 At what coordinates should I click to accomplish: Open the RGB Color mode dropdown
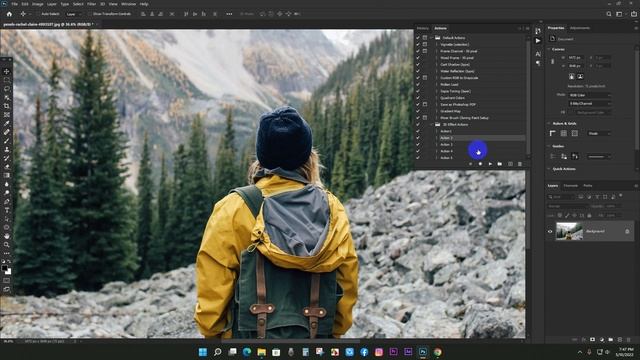click(x=590, y=95)
